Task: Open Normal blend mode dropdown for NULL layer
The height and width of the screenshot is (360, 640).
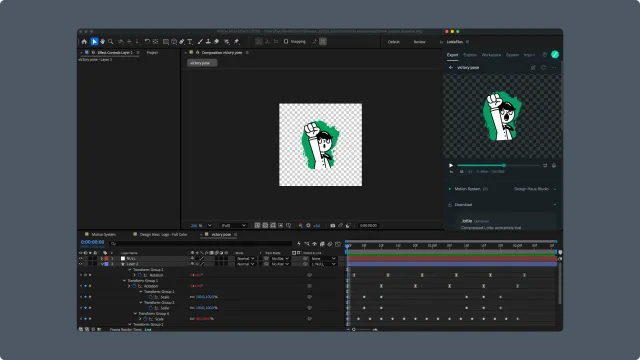Action: pos(246,258)
